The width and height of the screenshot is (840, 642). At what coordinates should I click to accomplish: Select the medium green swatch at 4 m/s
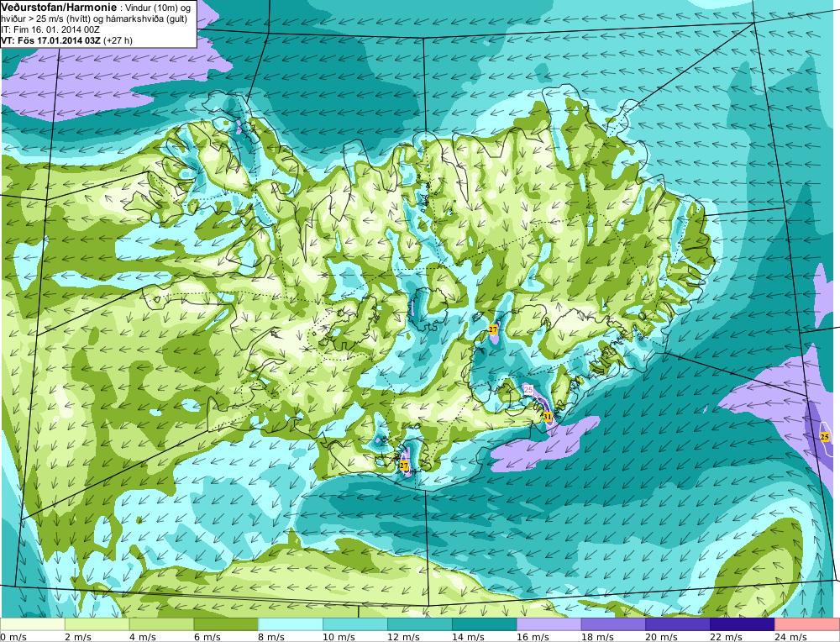[x=161, y=624]
